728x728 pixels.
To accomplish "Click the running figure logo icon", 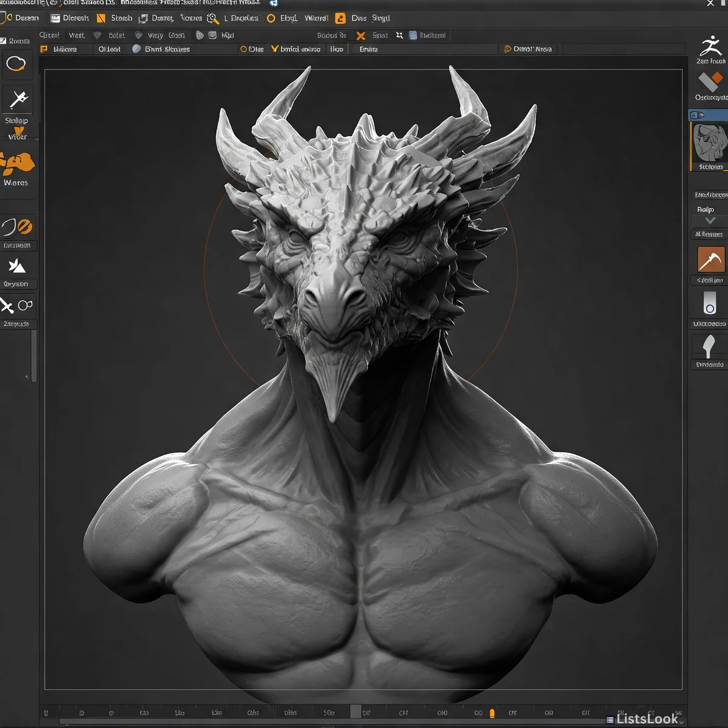I will (710, 46).
